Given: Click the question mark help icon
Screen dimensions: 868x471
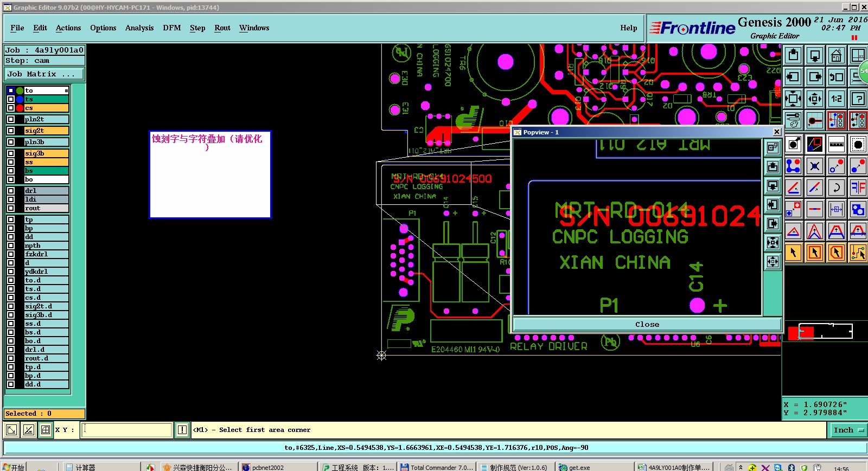Looking at the screenshot, I should 858,99.
